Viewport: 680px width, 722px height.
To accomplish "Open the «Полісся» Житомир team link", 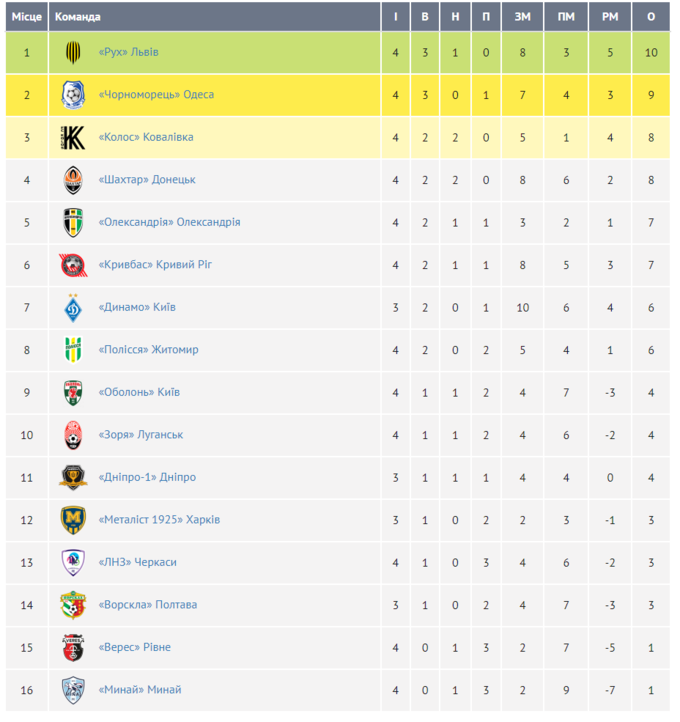I will [x=148, y=349].
